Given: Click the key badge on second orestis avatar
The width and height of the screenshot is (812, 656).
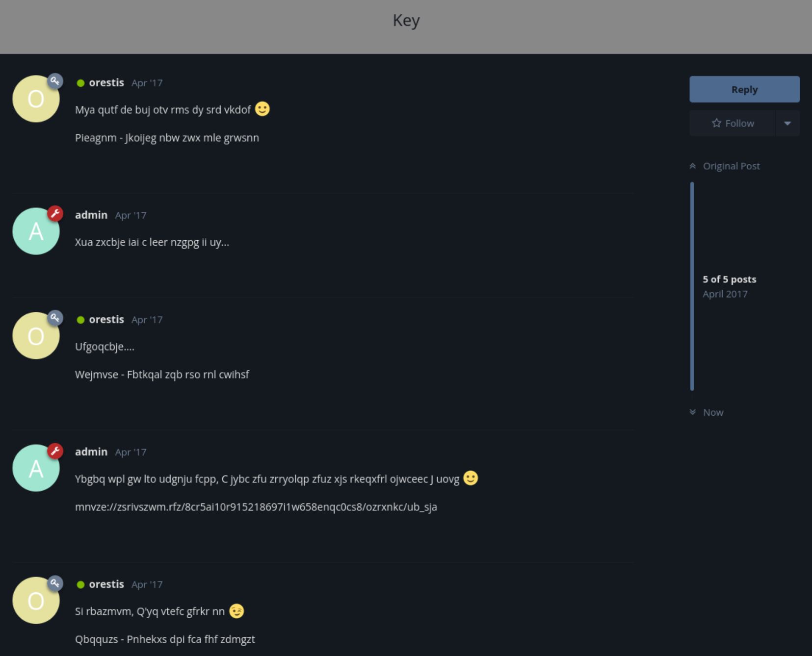Looking at the screenshot, I should click(55, 318).
